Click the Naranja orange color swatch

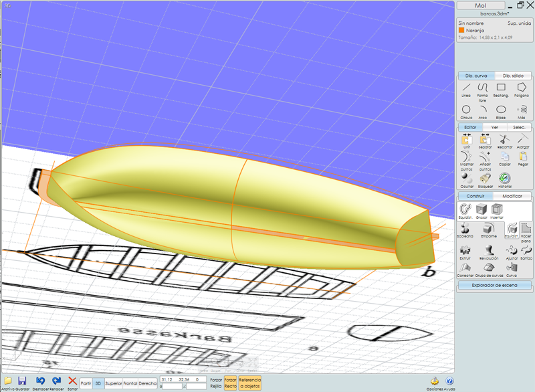(461, 30)
